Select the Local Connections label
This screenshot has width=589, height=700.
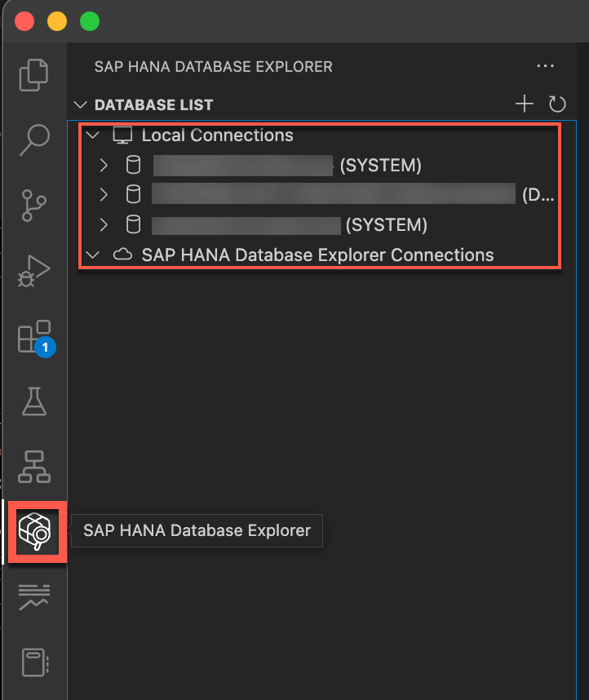point(218,135)
